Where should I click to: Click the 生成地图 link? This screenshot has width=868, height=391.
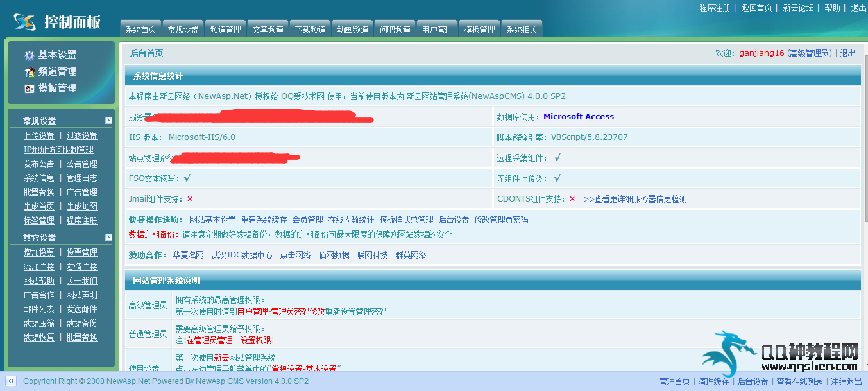pyautogui.click(x=82, y=206)
